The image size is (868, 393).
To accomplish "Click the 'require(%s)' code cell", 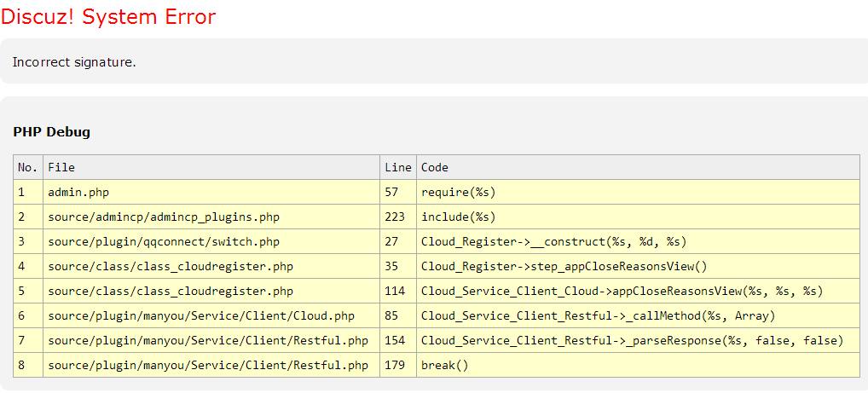I will click(638, 192).
